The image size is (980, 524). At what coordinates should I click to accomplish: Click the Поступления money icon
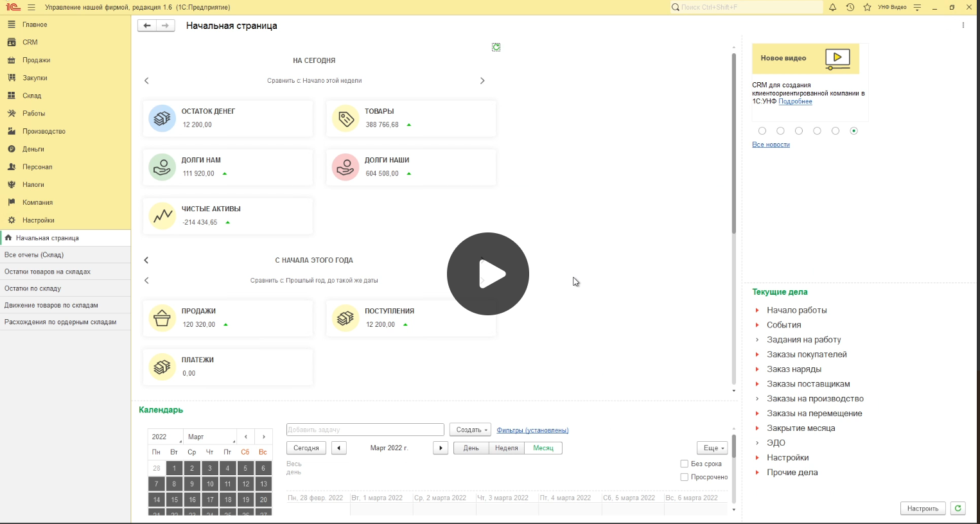pyautogui.click(x=346, y=318)
